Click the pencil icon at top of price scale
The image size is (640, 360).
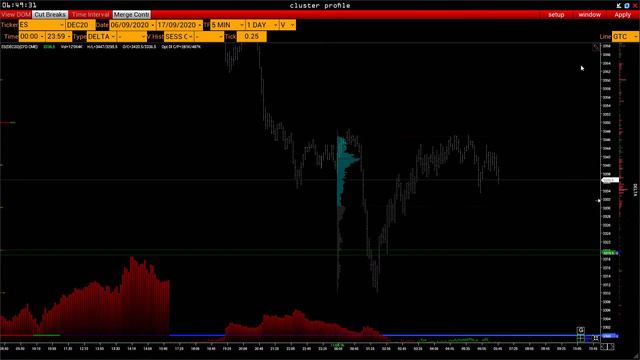pyautogui.click(x=596, y=47)
